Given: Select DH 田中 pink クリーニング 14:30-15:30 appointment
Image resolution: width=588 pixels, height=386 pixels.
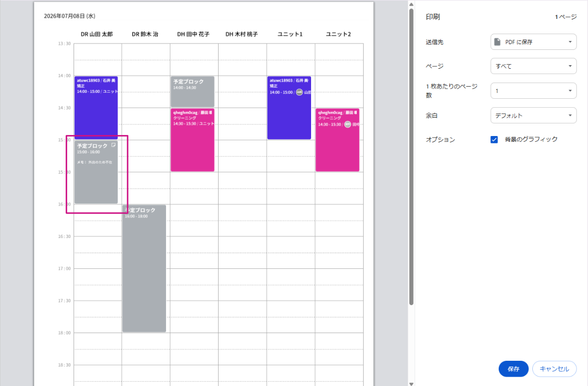Looking at the screenshot, I should pyautogui.click(x=192, y=140).
